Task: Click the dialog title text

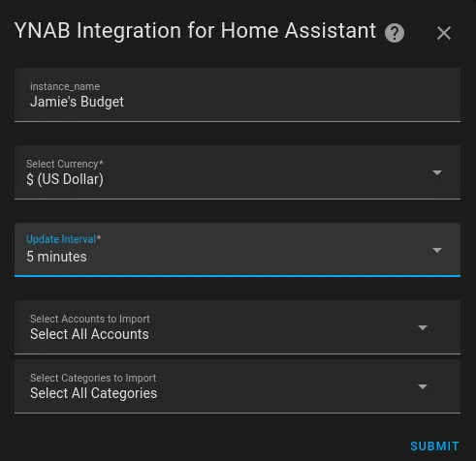Action: tap(195, 31)
